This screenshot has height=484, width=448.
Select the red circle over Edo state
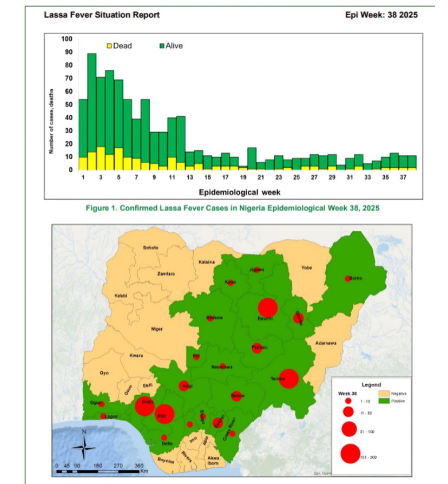(164, 414)
